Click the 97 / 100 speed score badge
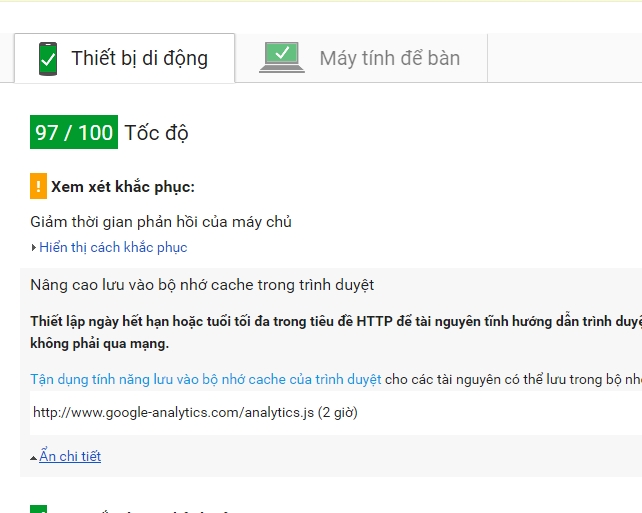 [74, 132]
